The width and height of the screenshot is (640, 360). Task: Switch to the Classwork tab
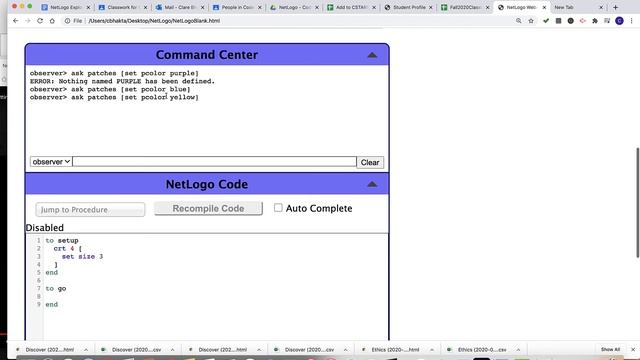pyautogui.click(x=122, y=7)
